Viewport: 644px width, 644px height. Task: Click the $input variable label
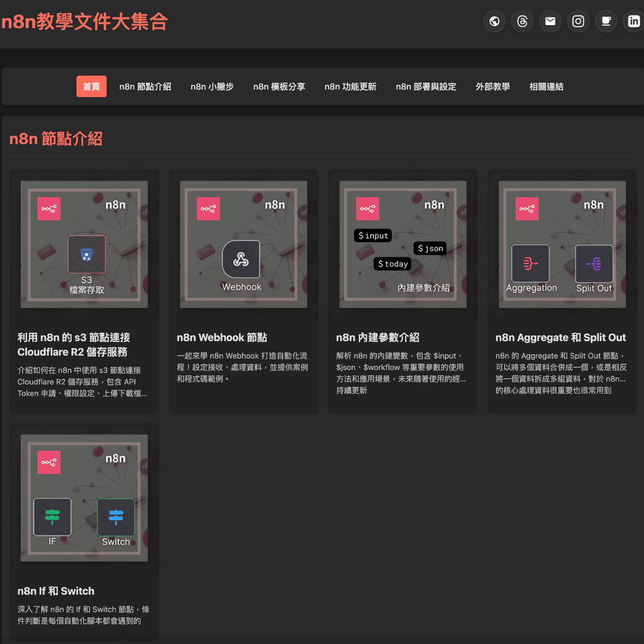point(373,236)
